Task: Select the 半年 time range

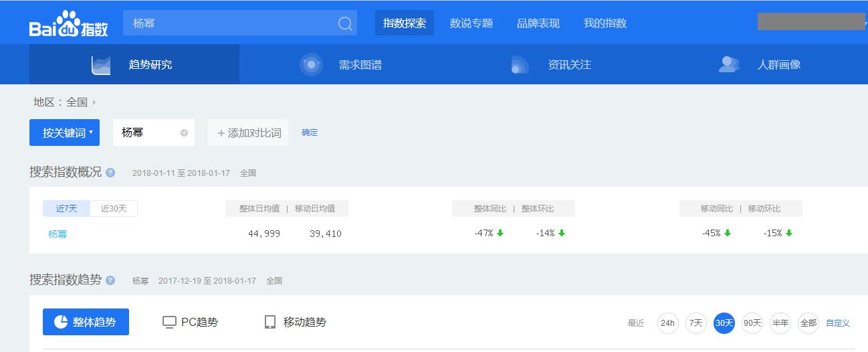Action: (780, 323)
